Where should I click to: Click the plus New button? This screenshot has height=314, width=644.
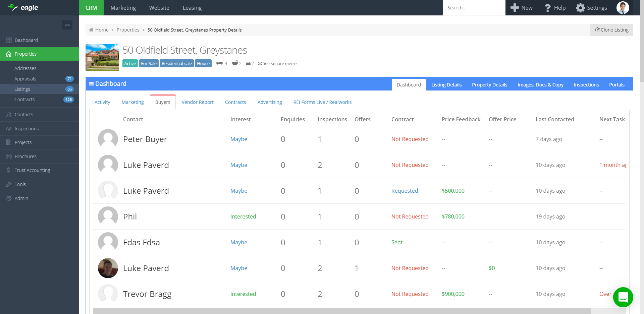point(521,8)
